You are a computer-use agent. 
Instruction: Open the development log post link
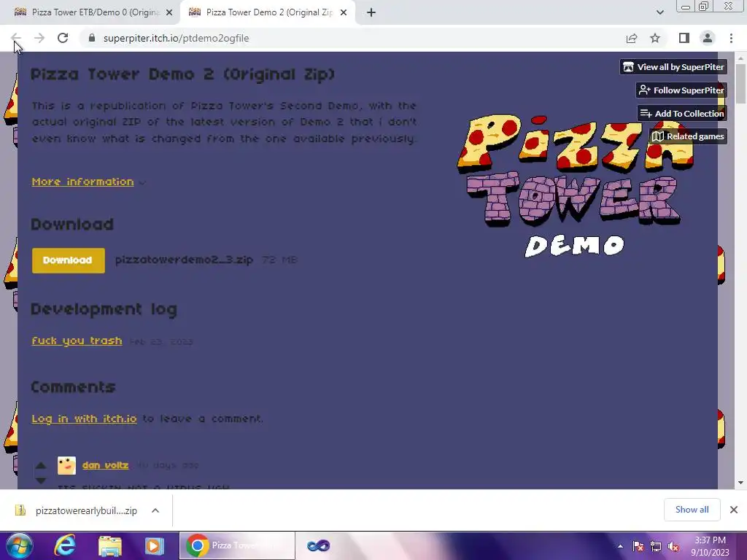click(x=77, y=341)
